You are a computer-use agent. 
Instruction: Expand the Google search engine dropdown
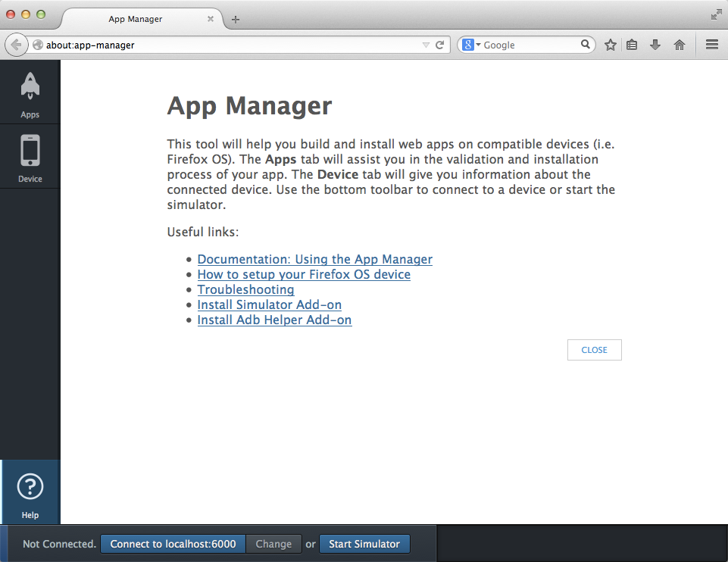(476, 45)
